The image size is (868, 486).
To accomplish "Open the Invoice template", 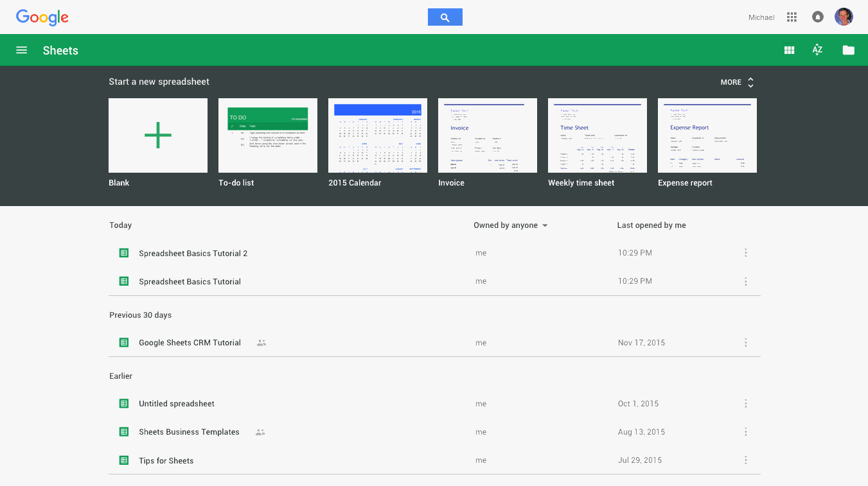I will [x=487, y=135].
